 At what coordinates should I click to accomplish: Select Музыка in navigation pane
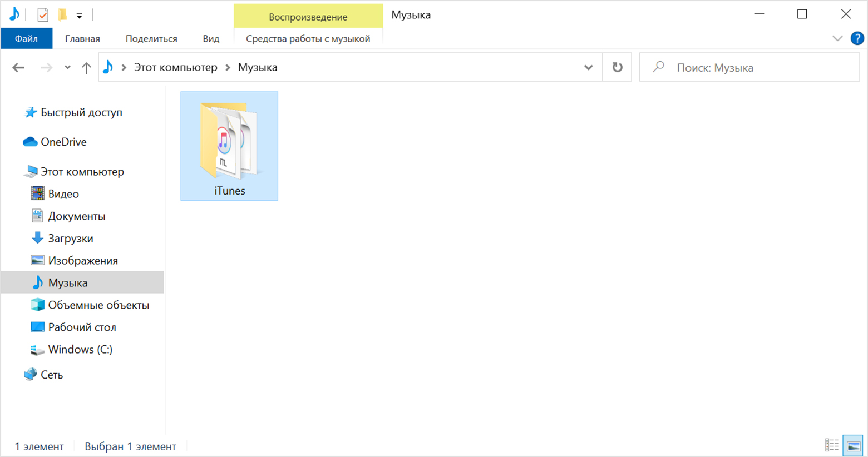click(82, 282)
